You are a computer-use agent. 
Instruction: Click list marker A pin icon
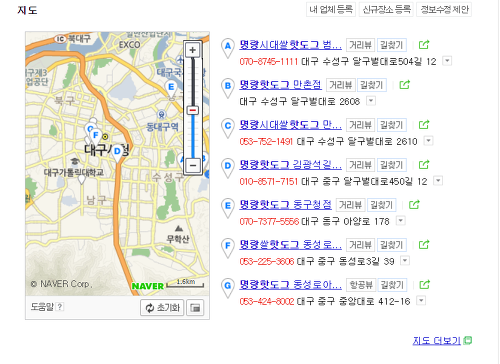click(228, 48)
